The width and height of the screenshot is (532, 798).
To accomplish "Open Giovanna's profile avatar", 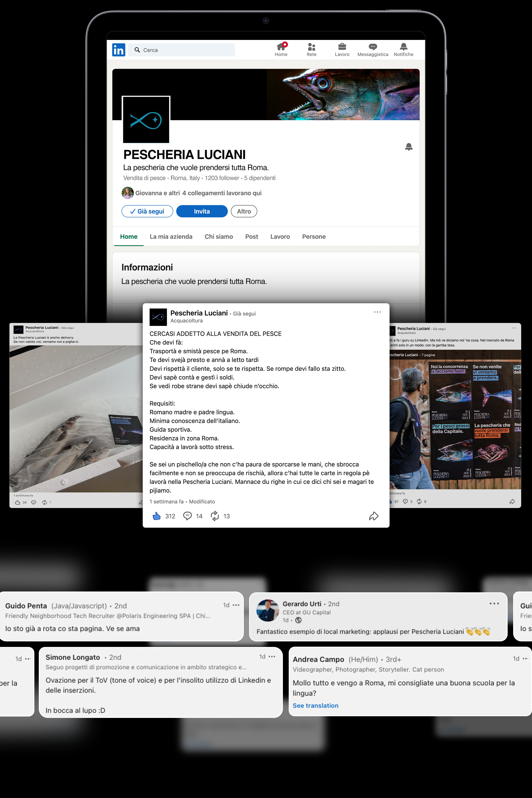I will 127,193.
